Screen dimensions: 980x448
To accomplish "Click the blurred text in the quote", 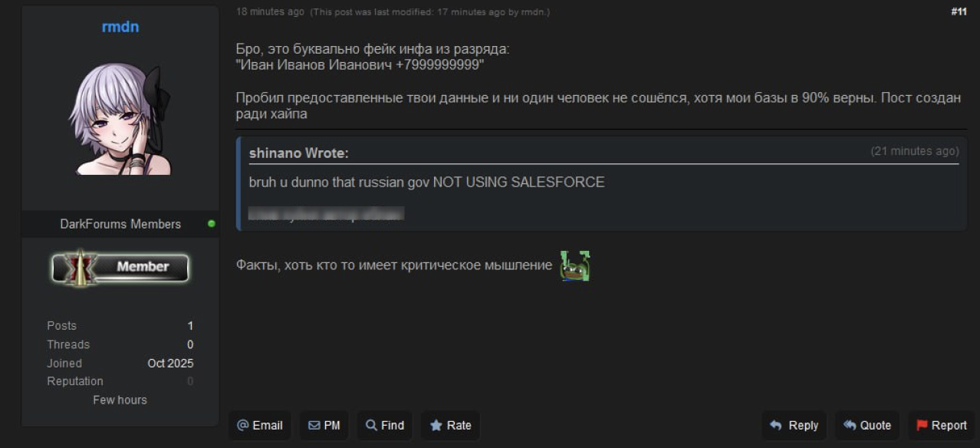I will click(x=327, y=213).
